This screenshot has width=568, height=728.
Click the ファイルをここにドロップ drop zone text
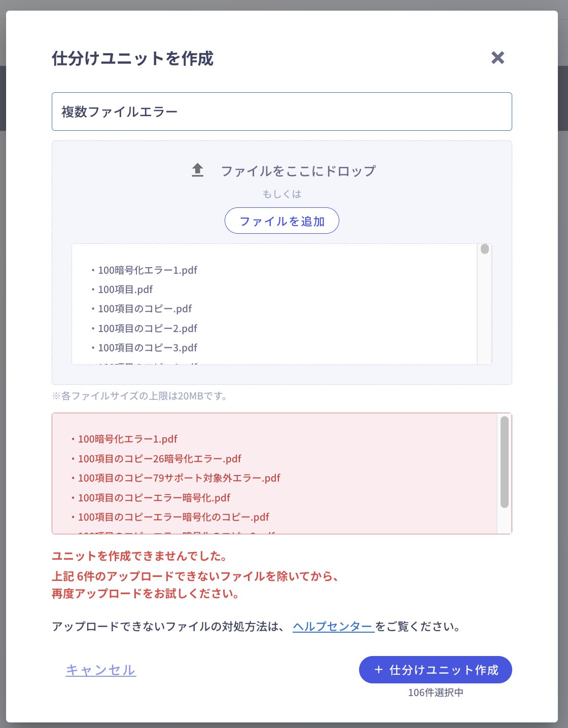[x=298, y=171]
